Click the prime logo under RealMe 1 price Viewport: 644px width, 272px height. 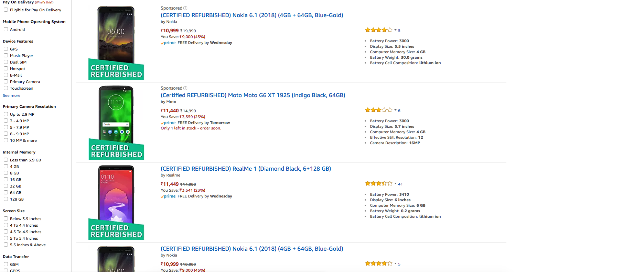pyautogui.click(x=168, y=196)
